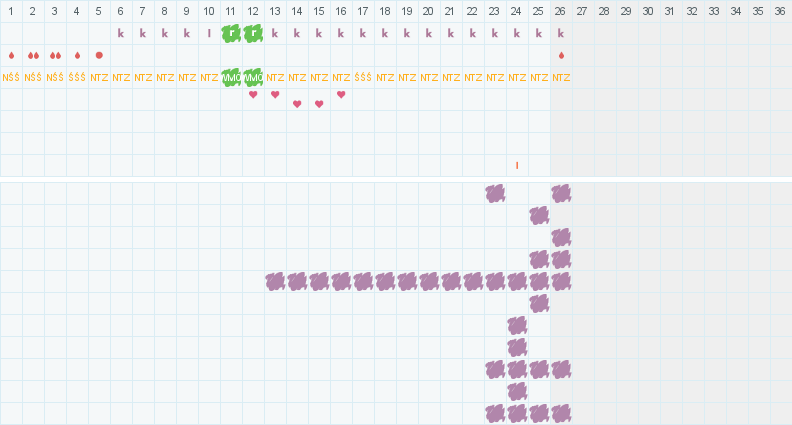Click the orange tick mark on day 24
This screenshot has height=425, width=792.
click(517, 165)
